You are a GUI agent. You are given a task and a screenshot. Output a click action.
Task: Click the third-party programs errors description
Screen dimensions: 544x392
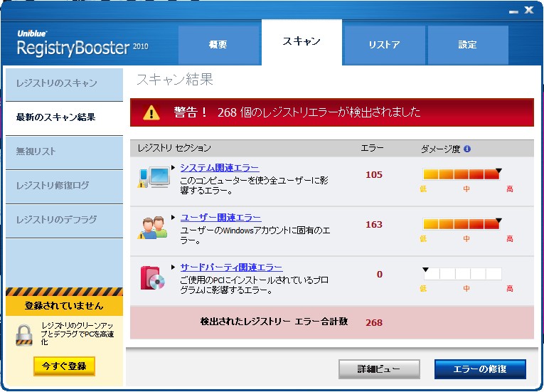(255, 285)
